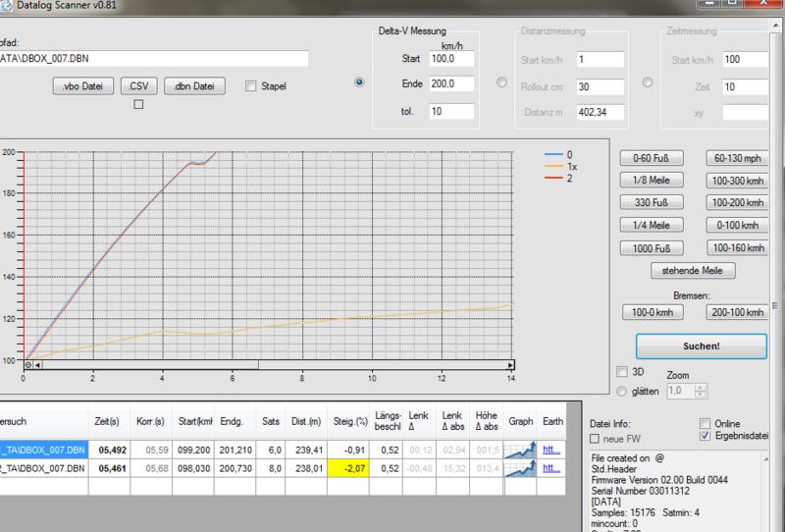Image resolution: width=785 pixels, height=532 pixels.
Task: Choose the 100-200 kmh preset
Action: click(736, 202)
